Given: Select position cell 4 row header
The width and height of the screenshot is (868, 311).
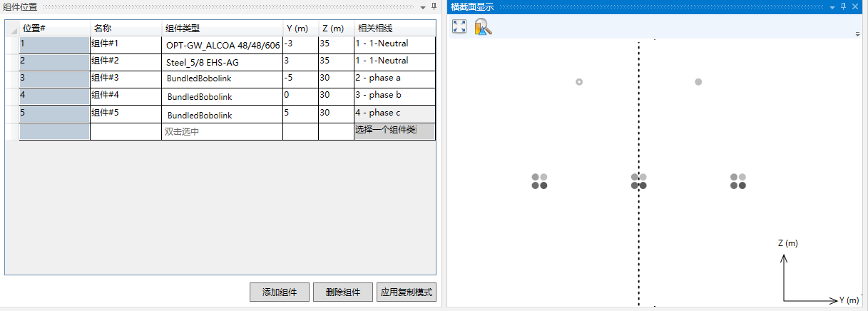Looking at the screenshot, I should pyautogui.click(x=55, y=96).
